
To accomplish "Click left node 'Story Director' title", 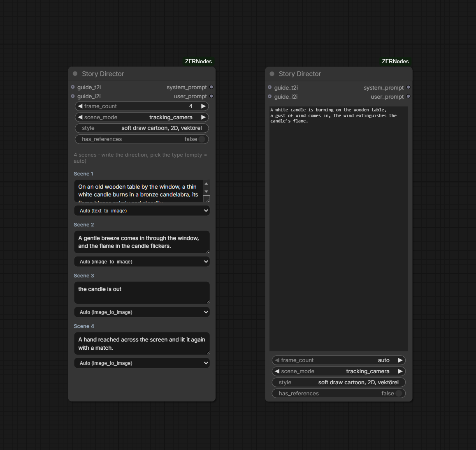I will (x=103, y=74).
